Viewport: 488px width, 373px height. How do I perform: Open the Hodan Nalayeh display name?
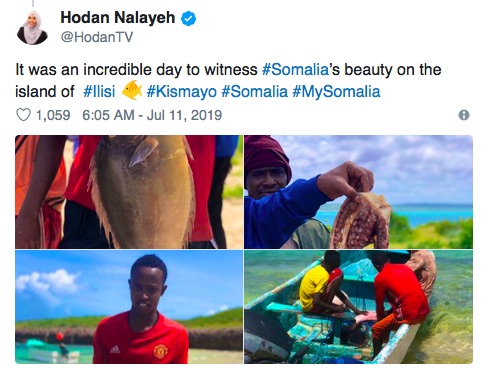(118, 17)
